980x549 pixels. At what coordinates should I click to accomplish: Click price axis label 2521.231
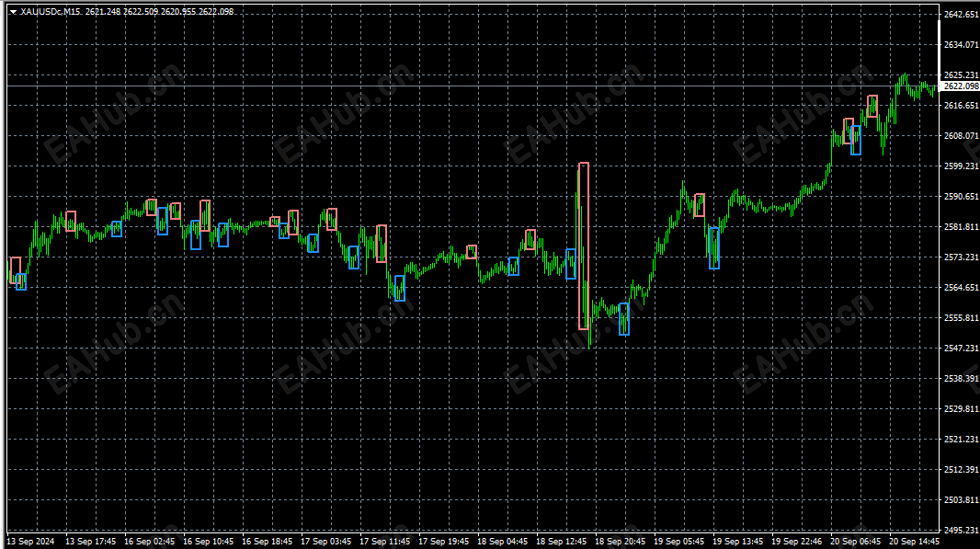(x=961, y=439)
